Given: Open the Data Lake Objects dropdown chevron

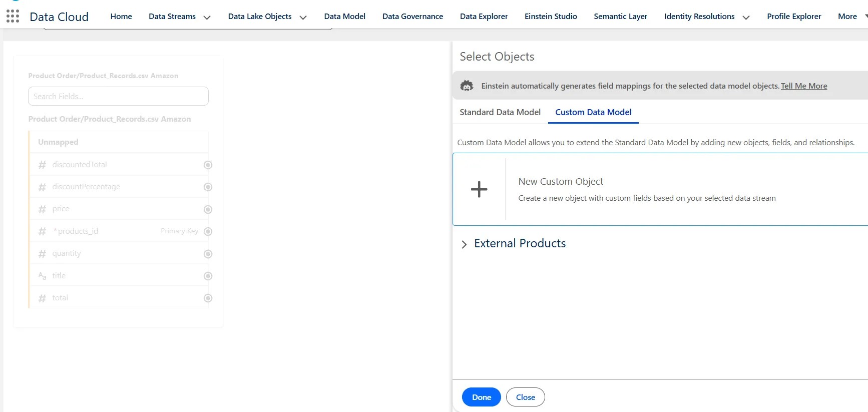Looking at the screenshot, I should tap(303, 17).
